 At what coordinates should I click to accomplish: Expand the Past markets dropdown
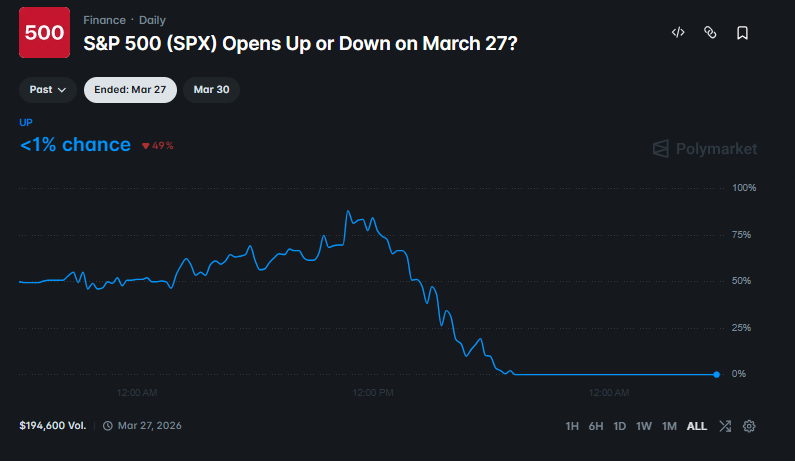click(x=48, y=90)
